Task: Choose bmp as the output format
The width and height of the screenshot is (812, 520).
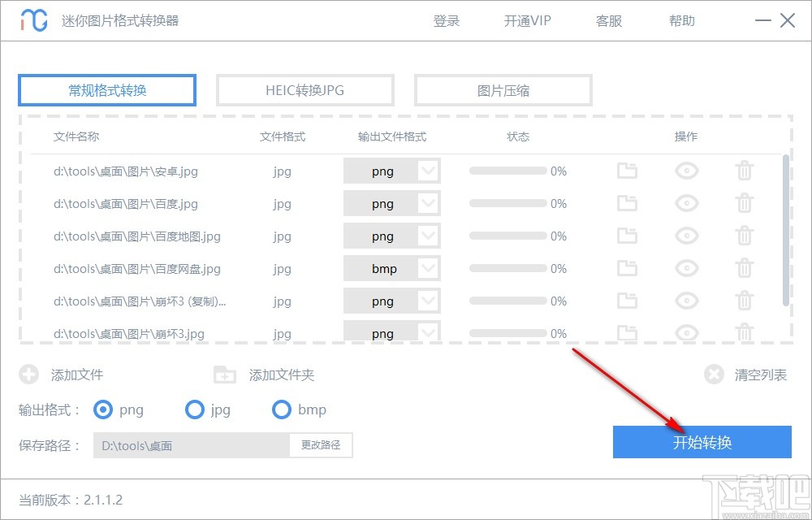Action: click(282, 410)
